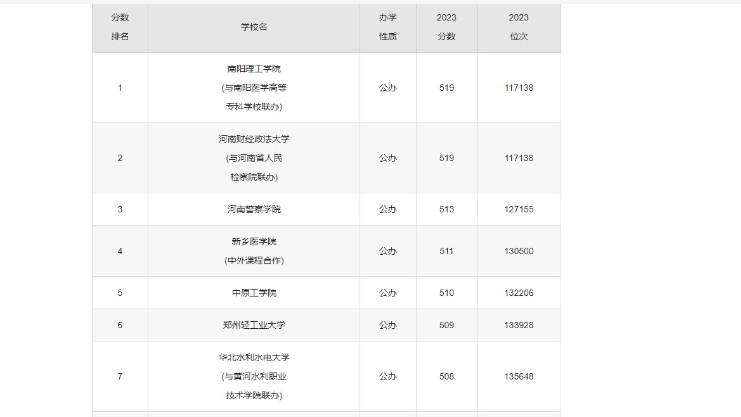This screenshot has height=417, width=741.
Task: Click the 分数排名 column header
Action: click(x=120, y=27)
